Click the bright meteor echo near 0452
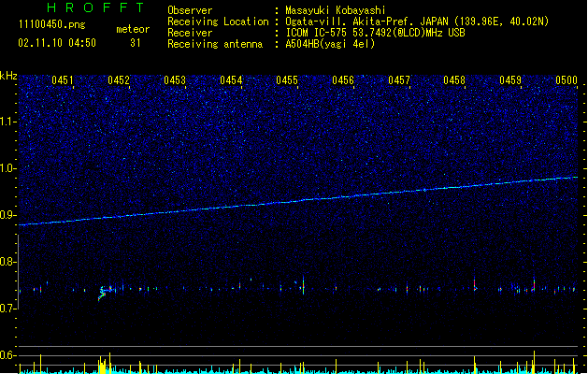Viewport: 588px width, 374px height. pos(104,293)
